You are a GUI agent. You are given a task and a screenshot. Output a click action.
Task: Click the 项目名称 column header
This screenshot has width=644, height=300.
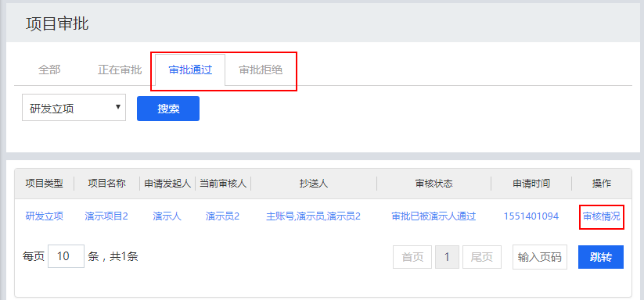(106, 184)
